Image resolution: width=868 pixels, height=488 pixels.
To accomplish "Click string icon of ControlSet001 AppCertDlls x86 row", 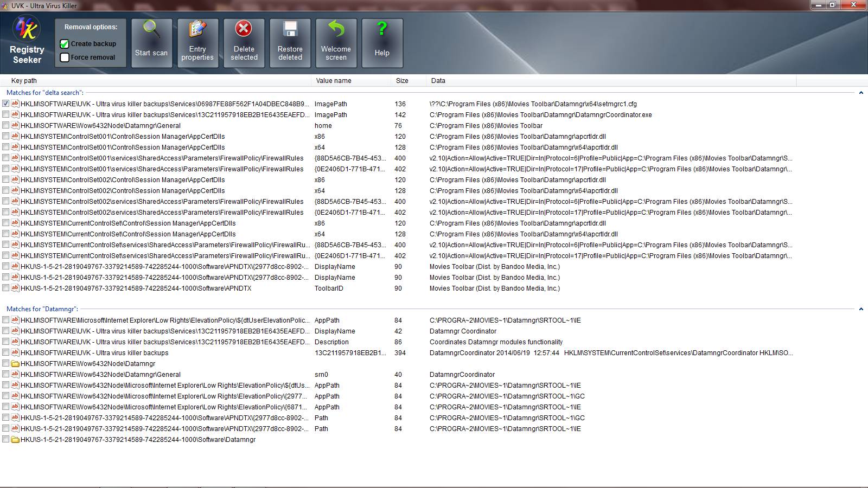I will pyautogui.click(x=15, y=136).
